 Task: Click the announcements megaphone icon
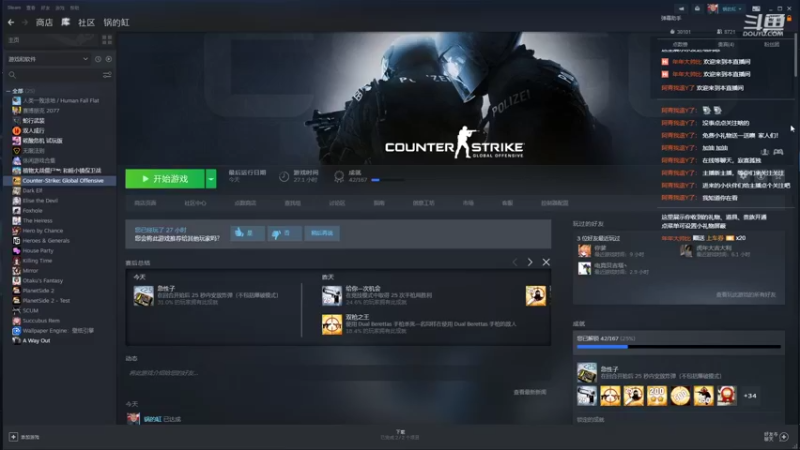[x=681, y=8]
